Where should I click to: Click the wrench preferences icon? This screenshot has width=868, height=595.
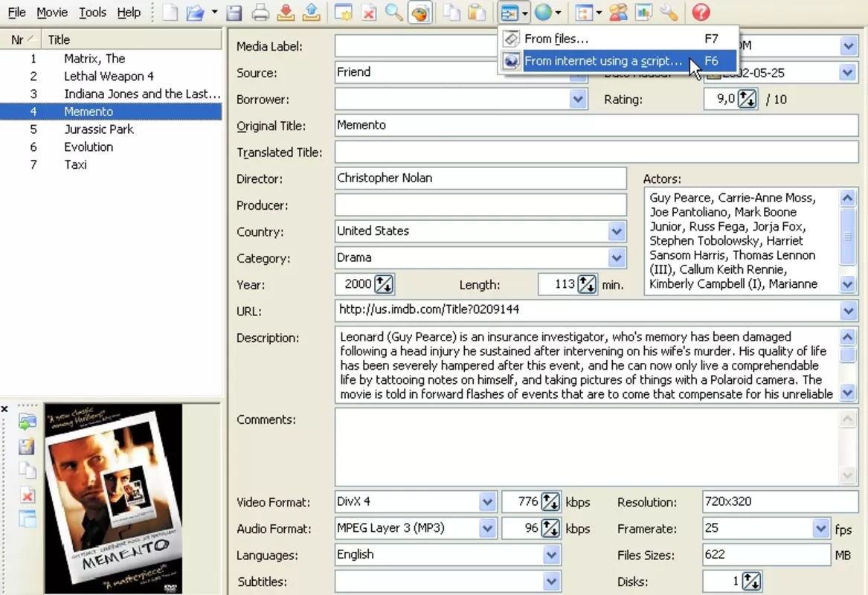[669, 12]
